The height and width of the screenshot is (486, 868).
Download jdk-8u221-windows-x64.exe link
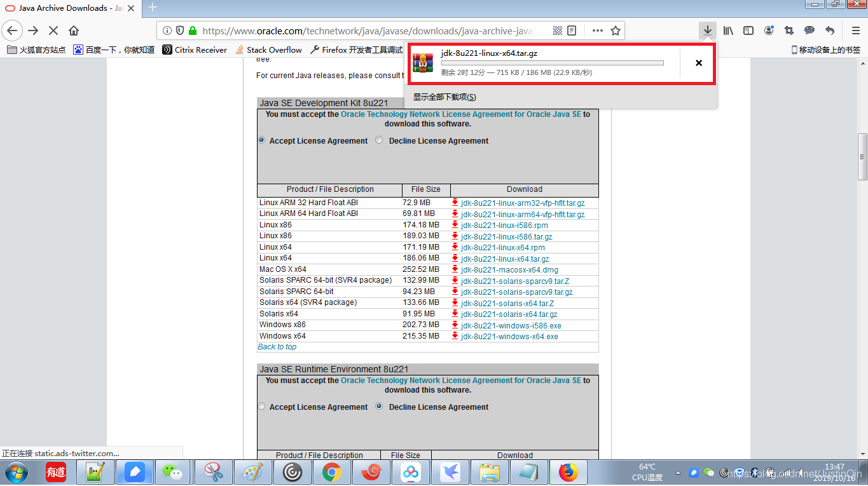click(509, 337)
